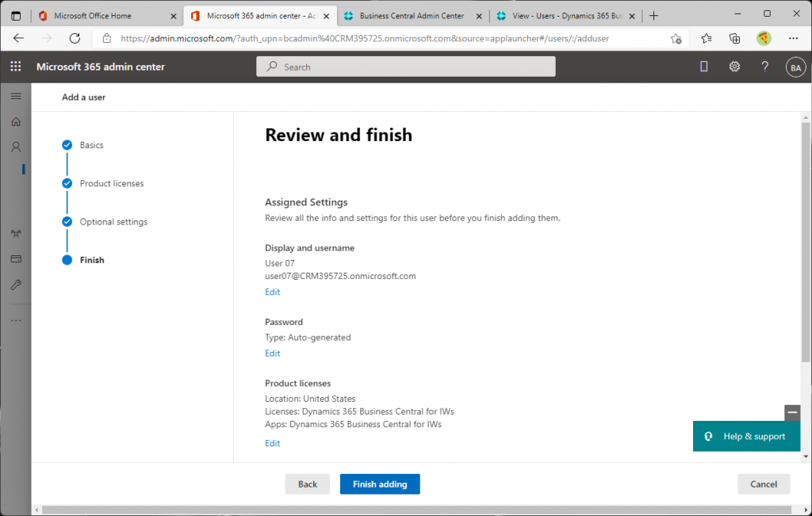Open Setup wrench icon in sidebar
The width and height of the screenshot is (812, 516).
(16, 285)
